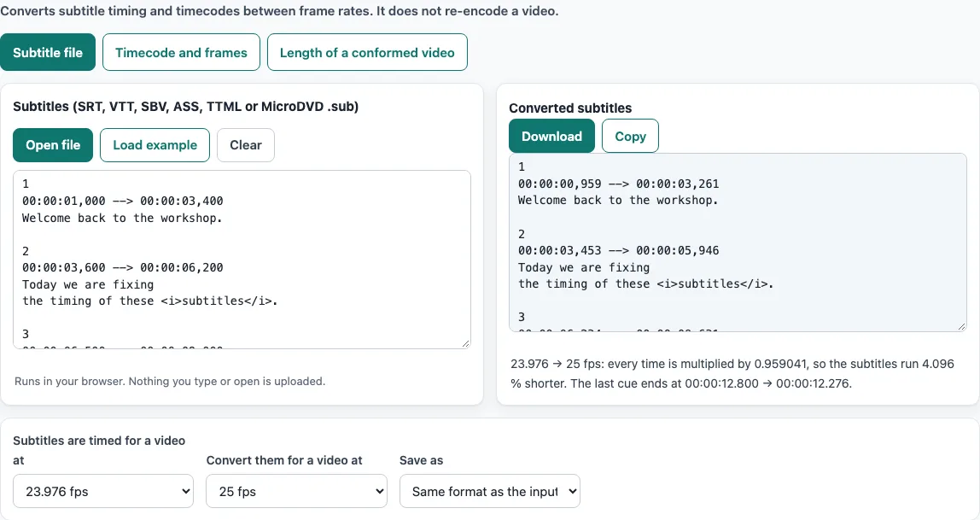This screenshot has height=520, width=980.
Task: Click the 'Save as' label
Action: click(421, 460)
